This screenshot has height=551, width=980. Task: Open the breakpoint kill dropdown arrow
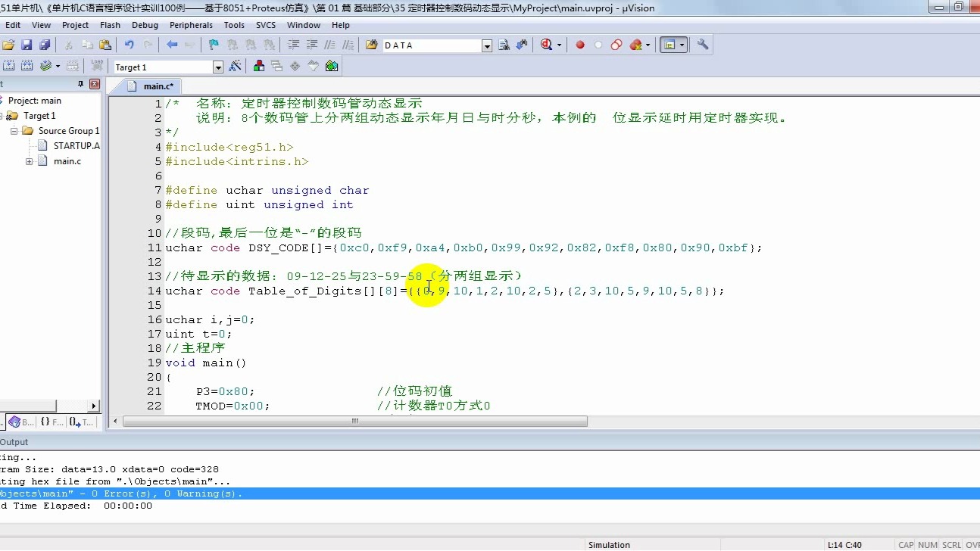(648, 45)
